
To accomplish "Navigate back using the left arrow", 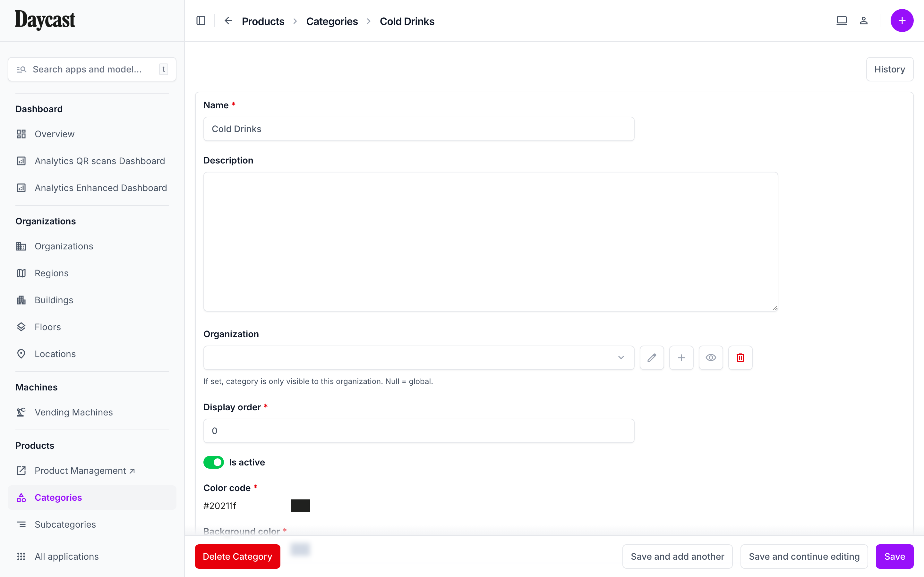I will (228, 21).
